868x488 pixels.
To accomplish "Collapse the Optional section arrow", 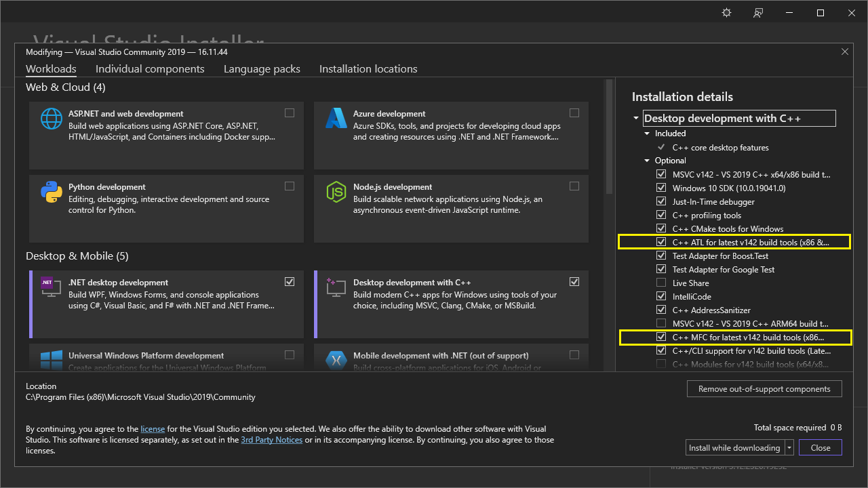I will tap(648, 161).
